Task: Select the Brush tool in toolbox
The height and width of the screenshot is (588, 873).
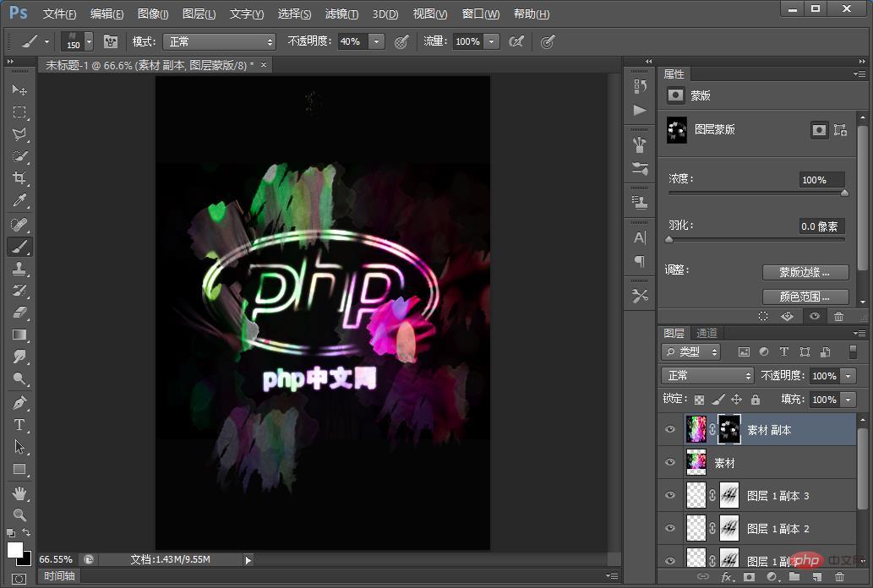Action: [x=19, y=247]
